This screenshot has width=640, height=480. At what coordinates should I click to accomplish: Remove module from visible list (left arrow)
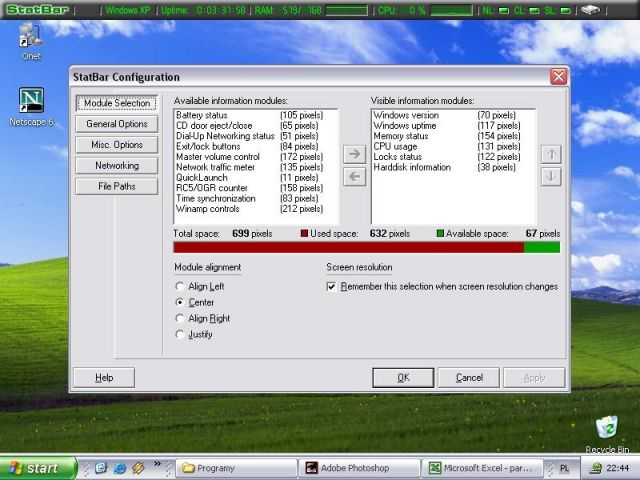pos(355,177)
